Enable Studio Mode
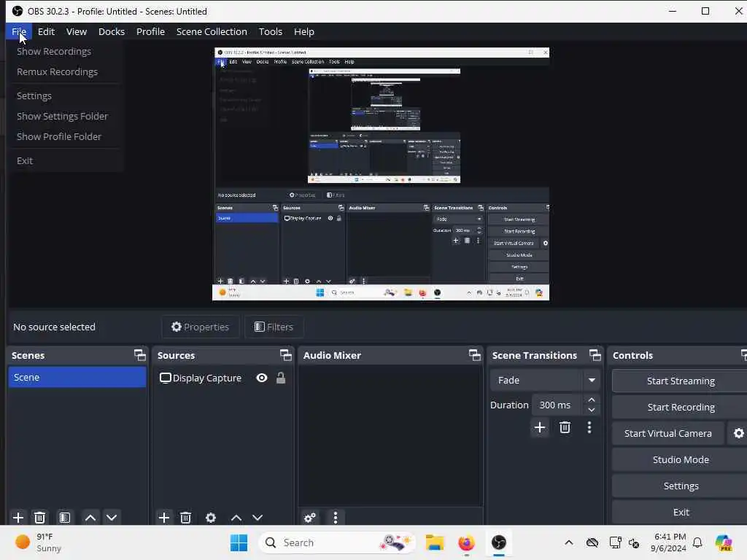Viewport: 747px width, 560px height. coord(681,459)
